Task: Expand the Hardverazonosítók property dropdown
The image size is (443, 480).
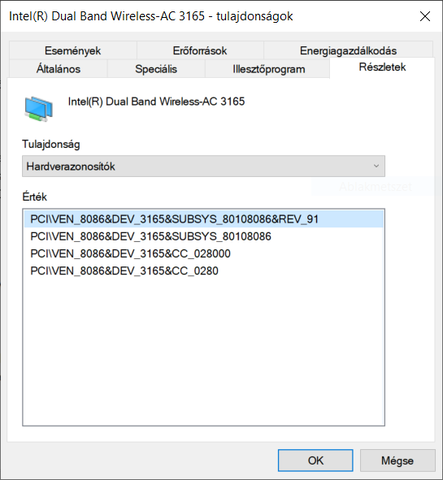Action: click(204, 166)
